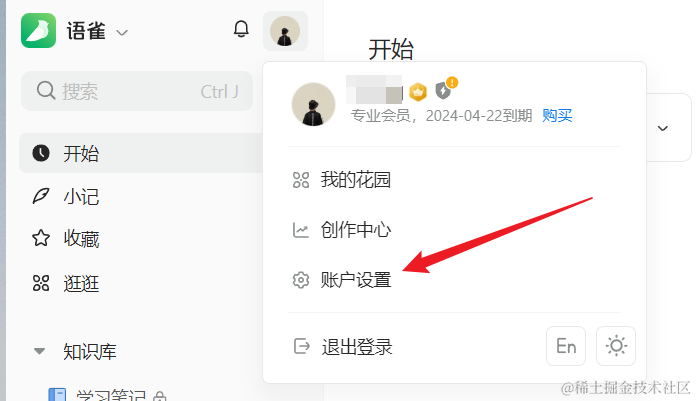Expand the chevron on the right card
696x401 pixels.
pos(663,128)
